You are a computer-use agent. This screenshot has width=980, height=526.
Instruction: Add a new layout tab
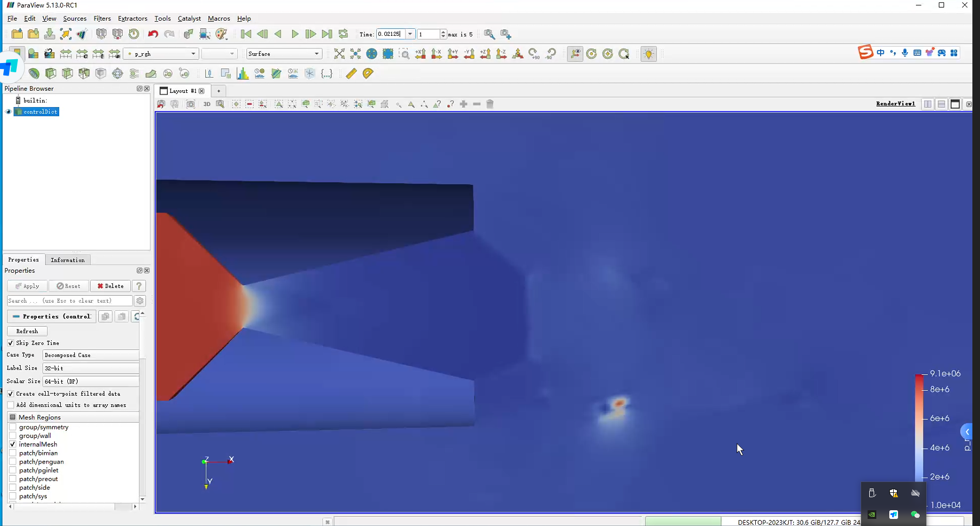218,91
